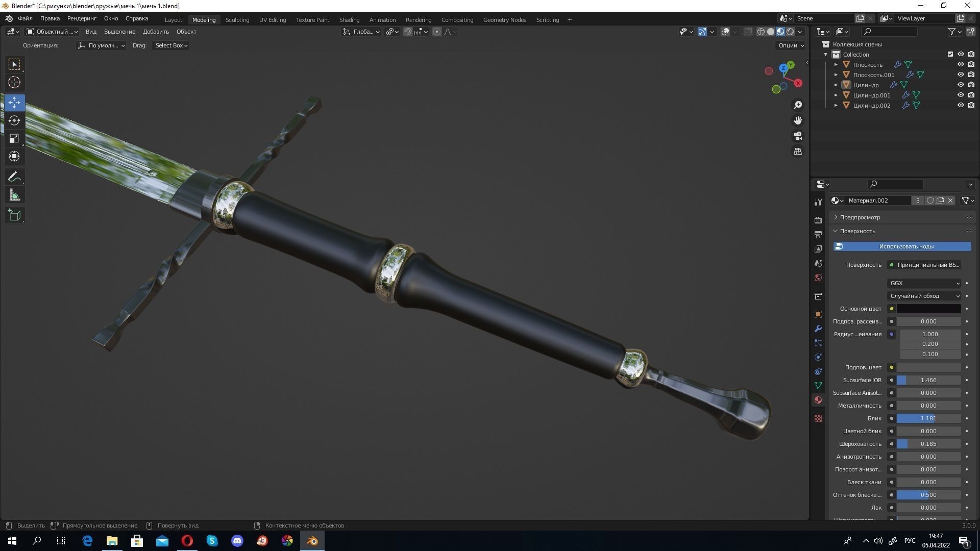Open the GGX distribution dropdown
This screenshot has width=980, height=551.
(924, 283)
